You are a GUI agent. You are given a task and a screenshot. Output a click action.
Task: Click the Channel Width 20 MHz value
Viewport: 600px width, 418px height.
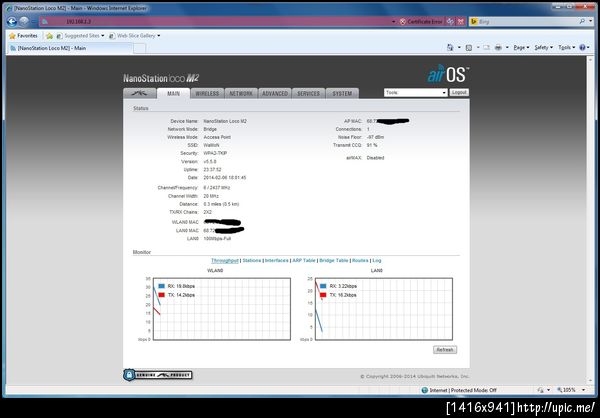[x=211, y=196]
